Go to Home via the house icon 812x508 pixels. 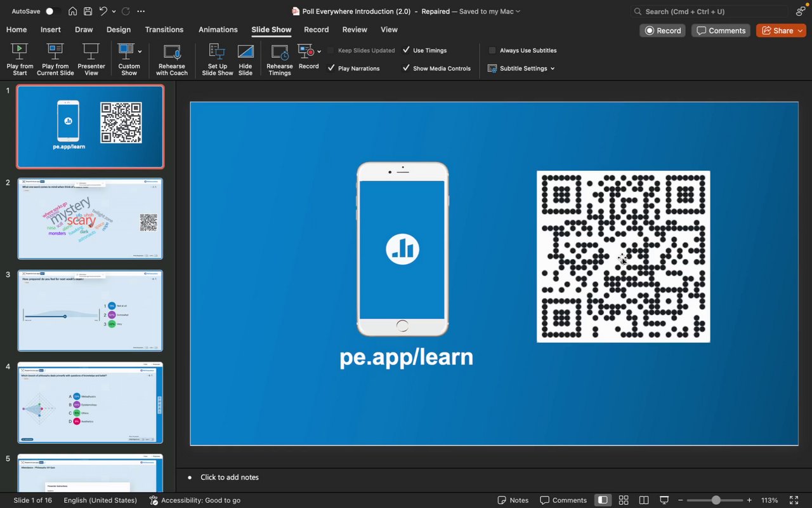coord(73,11)
